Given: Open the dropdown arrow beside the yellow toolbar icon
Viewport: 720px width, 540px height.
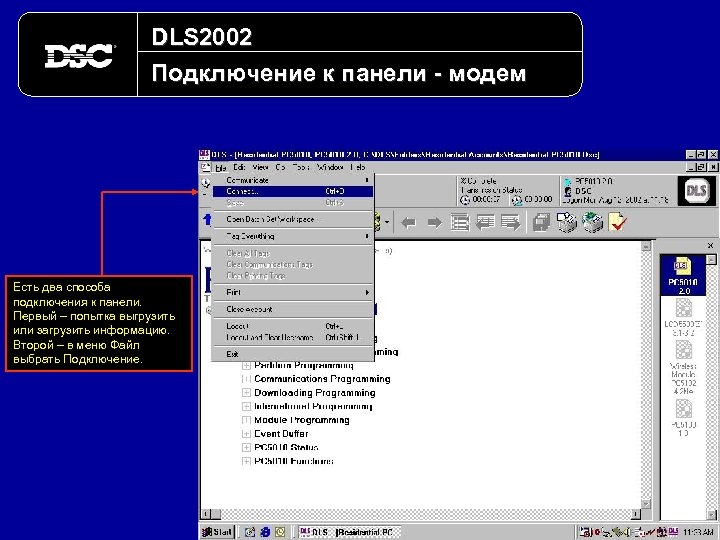Looking at the screenshot, I should pos(387,223).
